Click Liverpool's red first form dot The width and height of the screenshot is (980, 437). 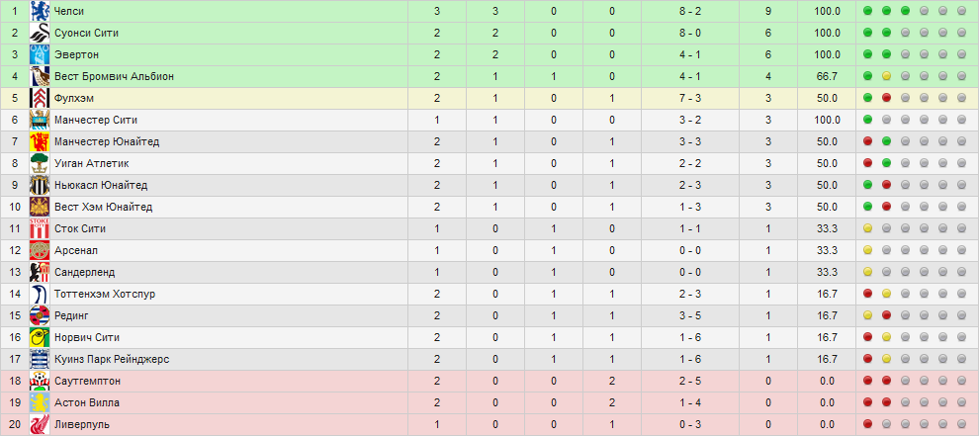867,424
